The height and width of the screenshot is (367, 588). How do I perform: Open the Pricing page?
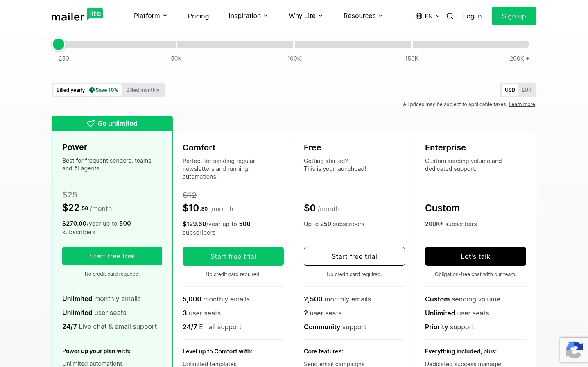coord(198,16)
